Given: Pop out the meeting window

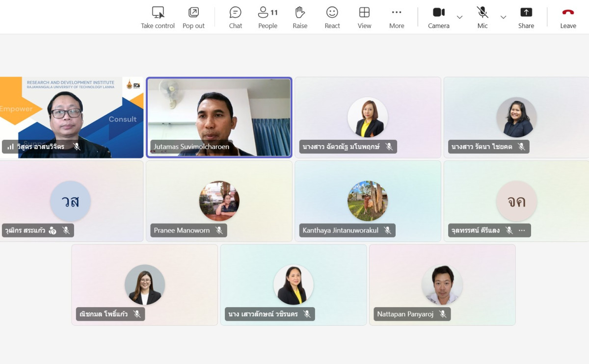Looking at the screenshot, I should click(x=193, y=17).
